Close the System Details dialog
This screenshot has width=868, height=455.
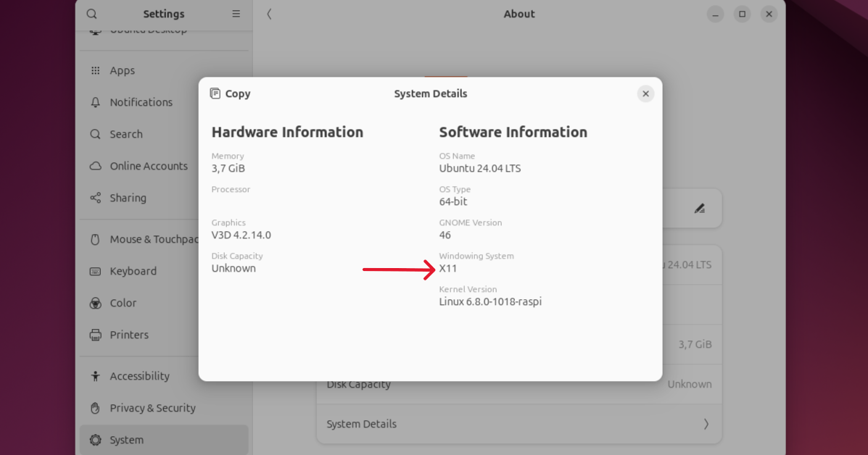tap(645, 93)
